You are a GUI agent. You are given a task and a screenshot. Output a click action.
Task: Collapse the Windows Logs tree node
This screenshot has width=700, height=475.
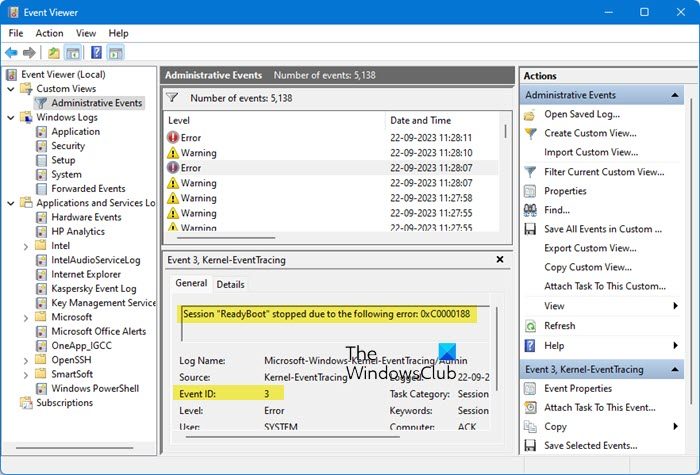tap(11, 117)
